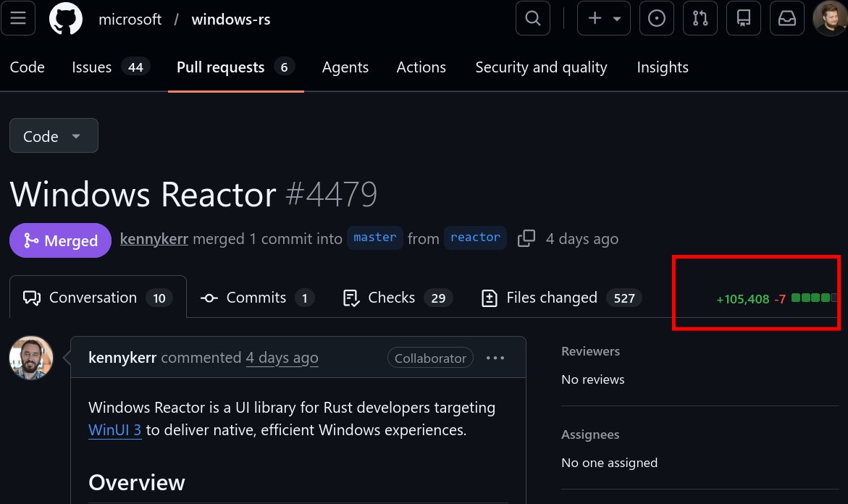This screenshot has height=504, width=848.
Task: Click the Reviewers sidebar heading
Action: click(x=591, y=351)
